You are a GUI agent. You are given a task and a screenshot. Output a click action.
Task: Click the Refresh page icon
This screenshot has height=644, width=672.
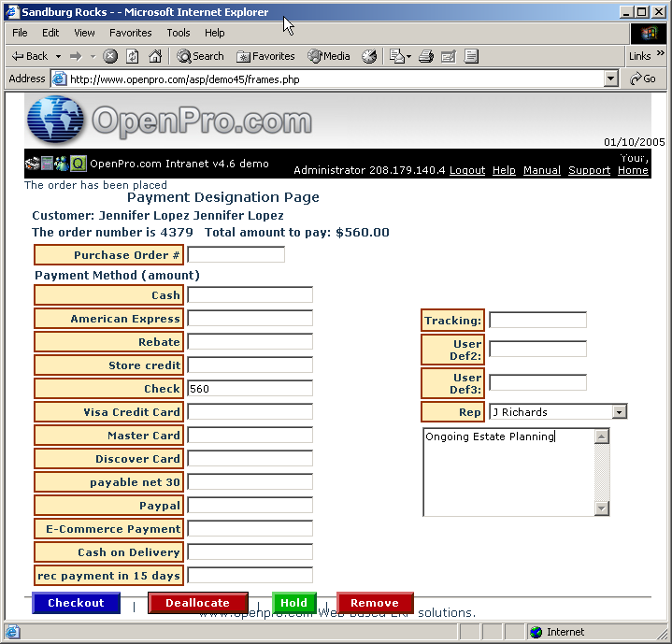point(132,56)
